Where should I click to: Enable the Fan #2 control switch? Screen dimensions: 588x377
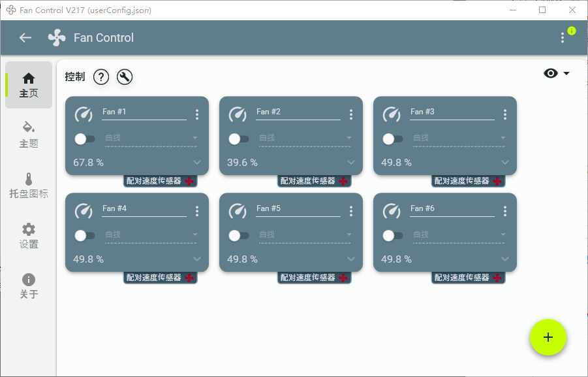pyautogui.click(x=238, y=139)
